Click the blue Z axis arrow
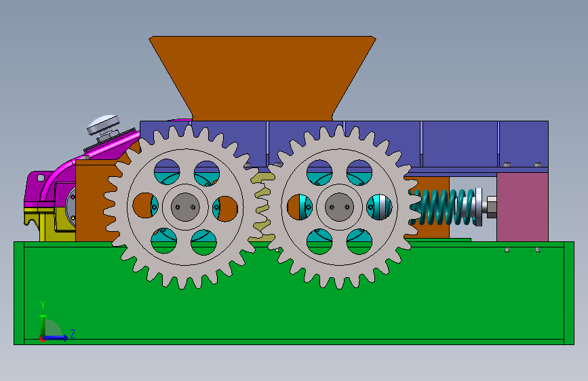This screenshot has width=588, height=381. click(56, 338)
